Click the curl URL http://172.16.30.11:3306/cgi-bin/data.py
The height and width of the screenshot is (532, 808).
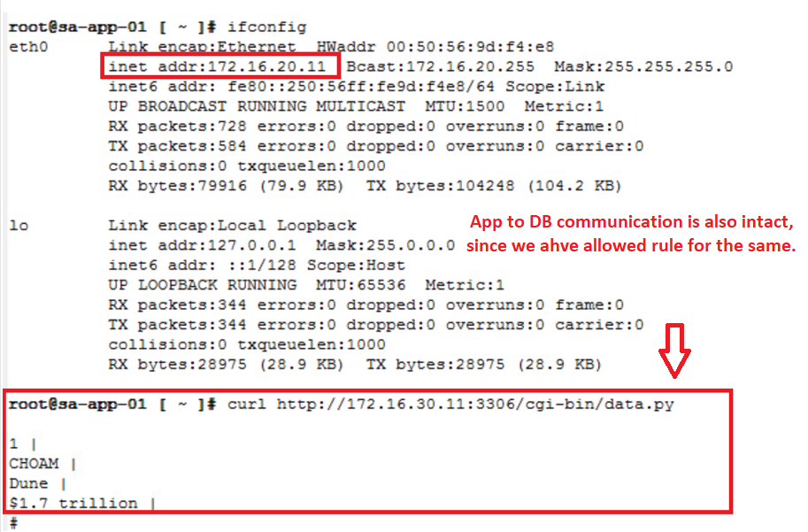(475, 405)
